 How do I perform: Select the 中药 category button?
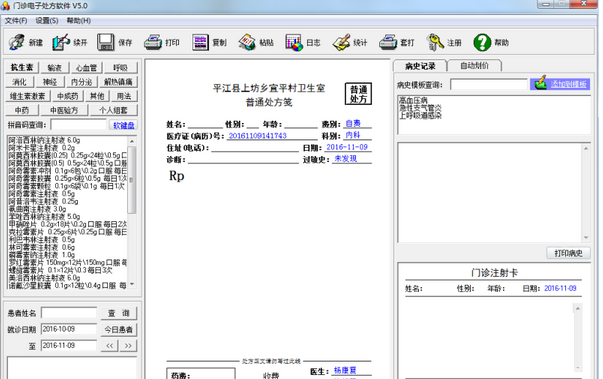pos(22,110)
